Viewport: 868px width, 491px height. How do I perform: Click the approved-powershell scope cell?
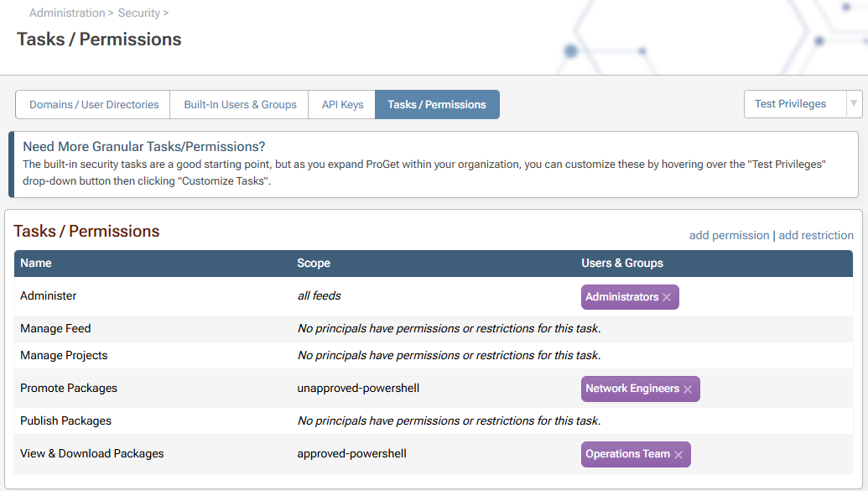(x=351, y=453)
